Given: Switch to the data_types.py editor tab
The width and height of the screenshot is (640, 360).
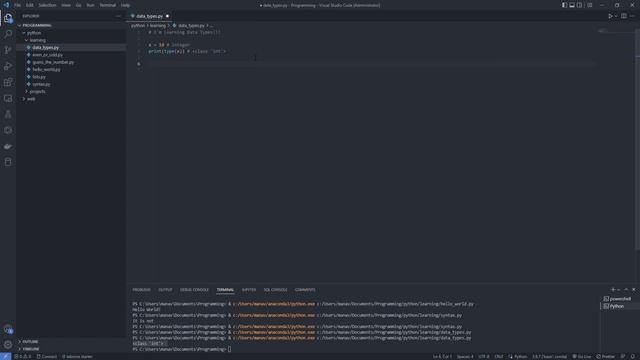Looking at the screenshot, I should pos(149,16).
